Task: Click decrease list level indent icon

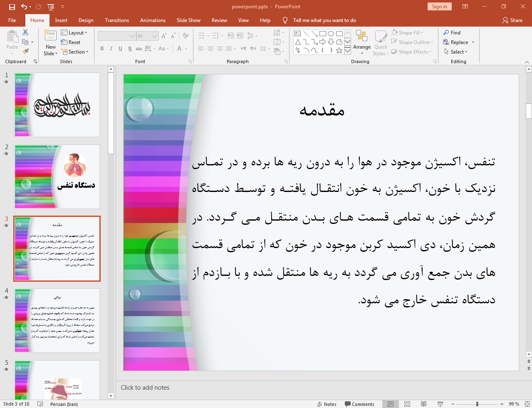Action: point(231,36)
